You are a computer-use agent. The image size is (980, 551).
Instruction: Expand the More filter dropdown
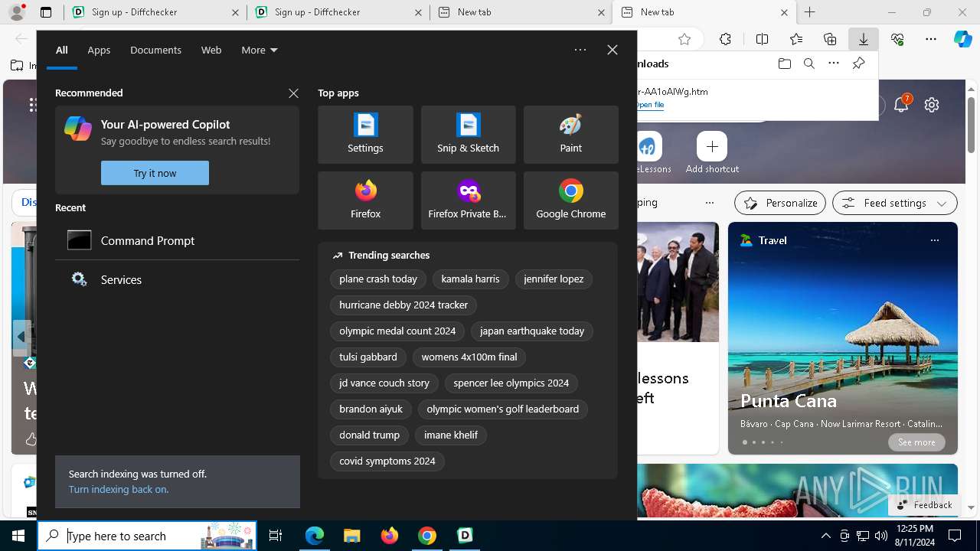260,50
